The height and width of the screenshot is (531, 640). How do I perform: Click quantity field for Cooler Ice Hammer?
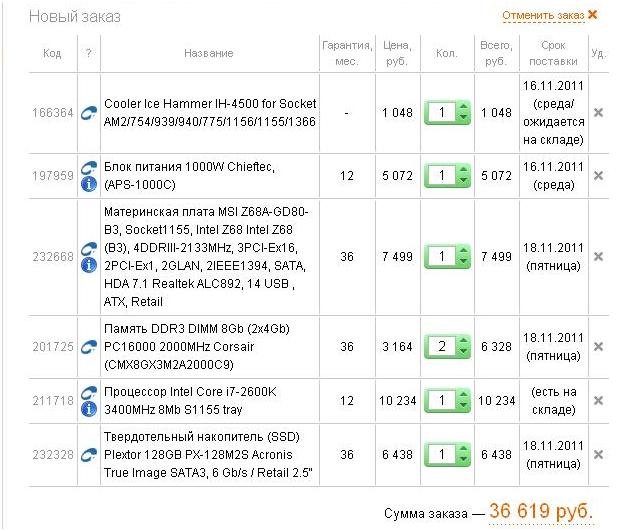coord(441,113)
